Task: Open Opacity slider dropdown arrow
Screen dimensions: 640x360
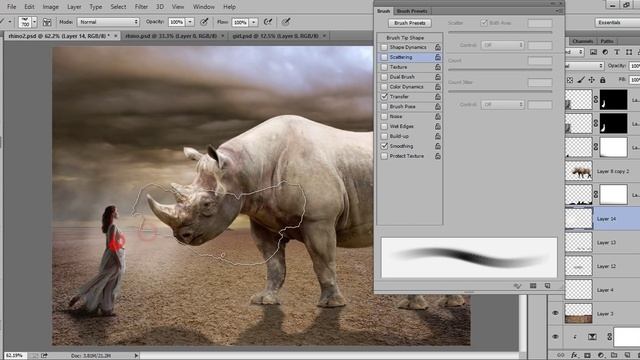Action: click(x=190, y=22)
